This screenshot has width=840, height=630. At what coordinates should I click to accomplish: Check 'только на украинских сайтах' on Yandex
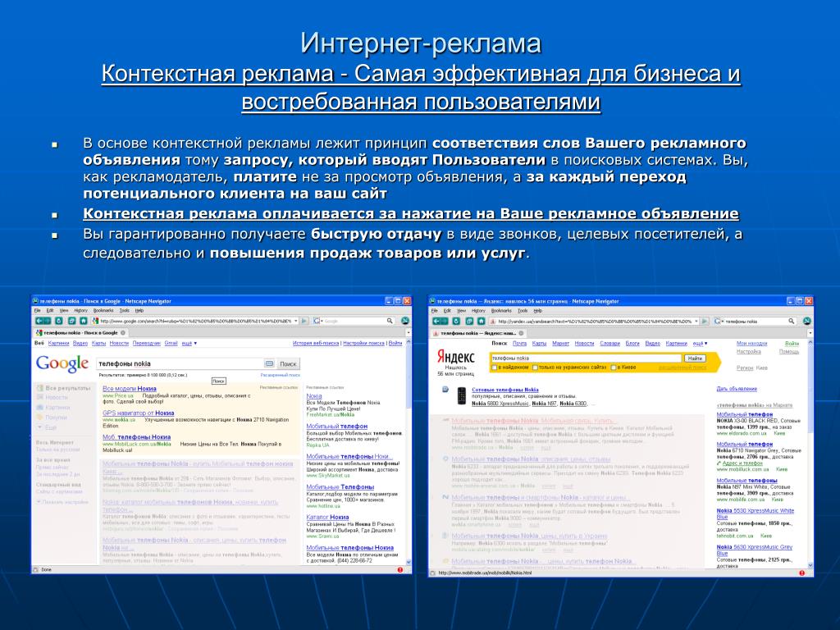coord(535,367)
